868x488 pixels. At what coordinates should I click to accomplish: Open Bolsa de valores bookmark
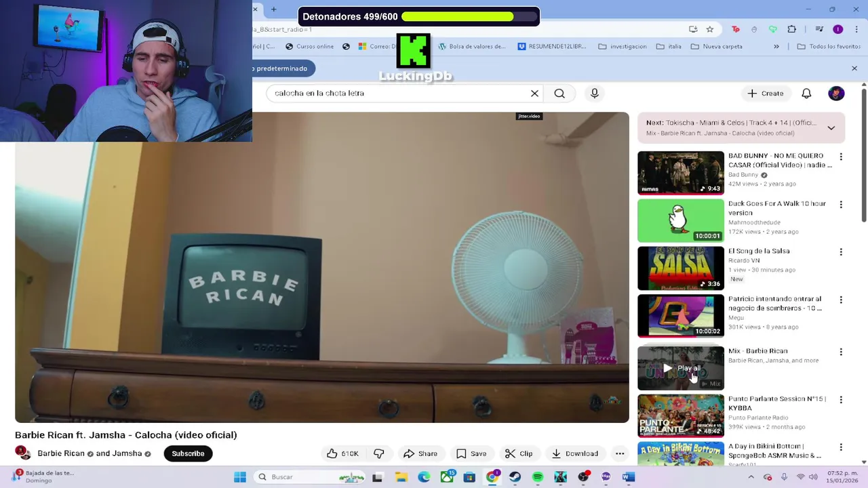[472, 47]
